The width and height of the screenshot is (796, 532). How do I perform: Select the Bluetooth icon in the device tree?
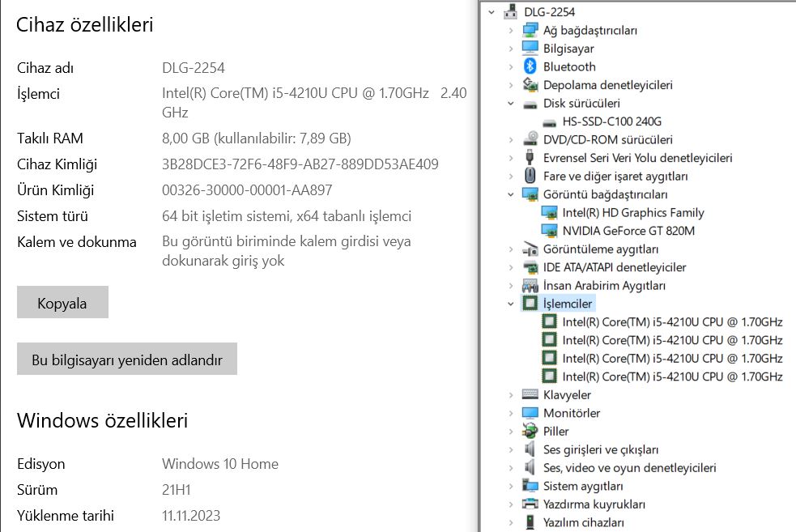[x=530, y=66]
